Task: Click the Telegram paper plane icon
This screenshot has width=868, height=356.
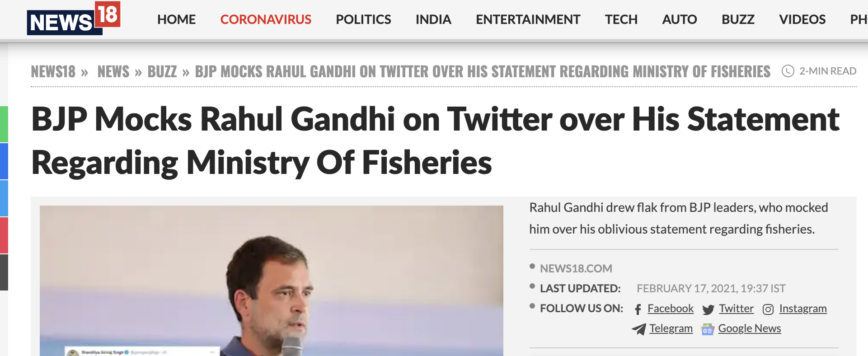Action: click(638, 329)
